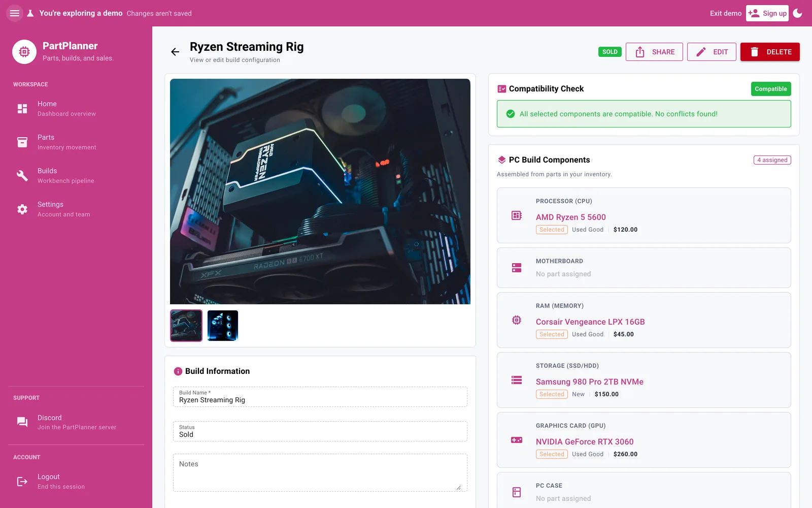Click the demo flask icon
812x508 pixels.
tap(30, 13)
